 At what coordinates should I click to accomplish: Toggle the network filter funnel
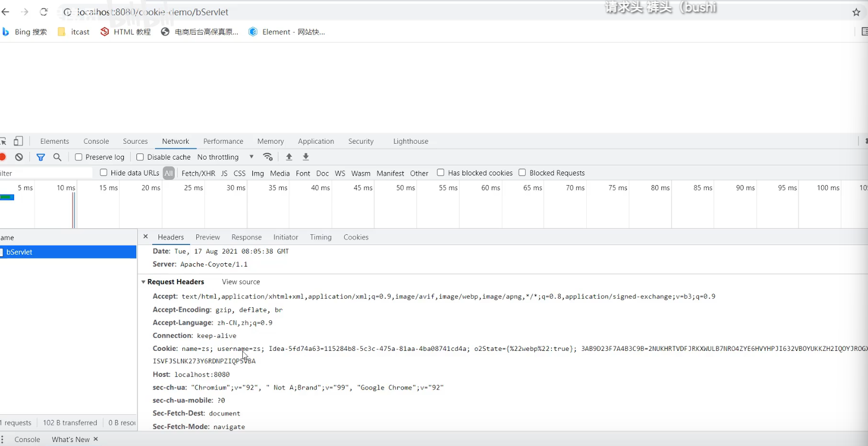(41, 157)
